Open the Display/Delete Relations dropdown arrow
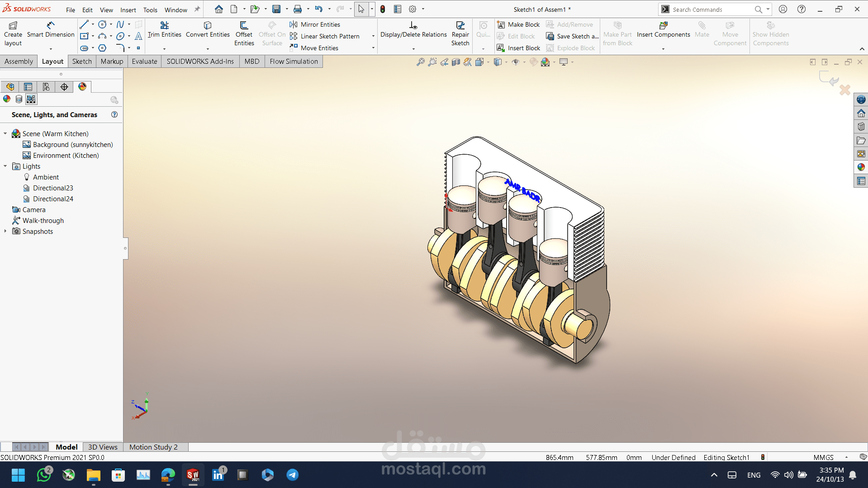The height and width of the screenshot is (488, 868). click(x=413, y=48)
